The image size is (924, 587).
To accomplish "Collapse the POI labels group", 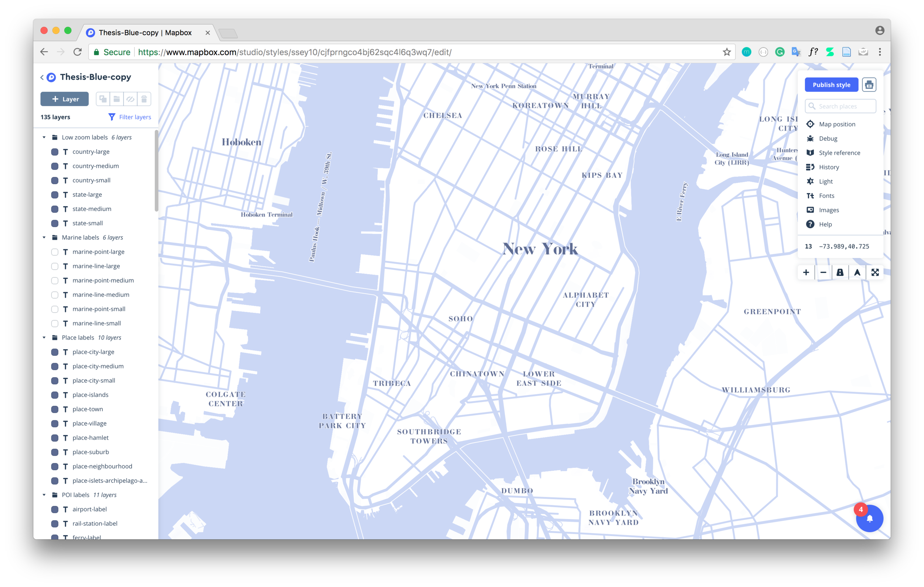I will coord(44,495).
